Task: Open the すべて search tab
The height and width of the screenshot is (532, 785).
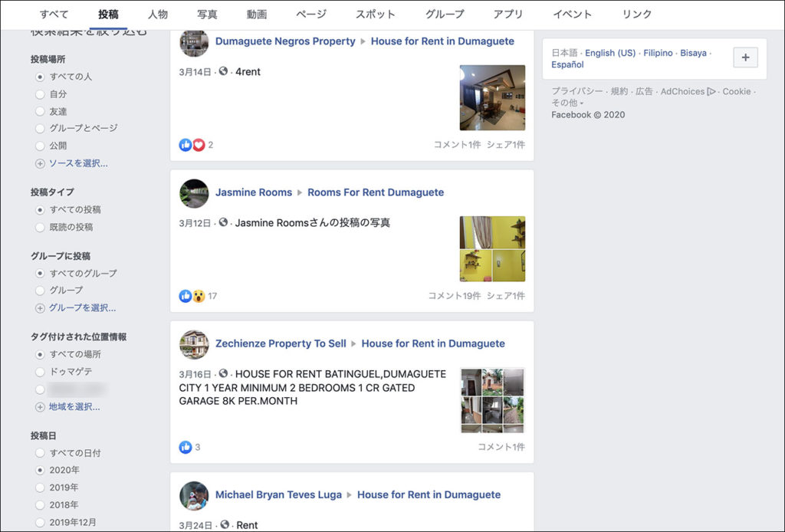Action: coord(54,14)
